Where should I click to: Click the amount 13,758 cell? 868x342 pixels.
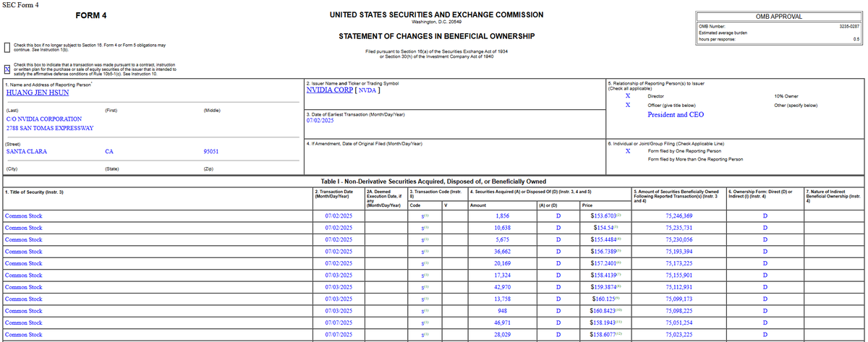[501, 299]
